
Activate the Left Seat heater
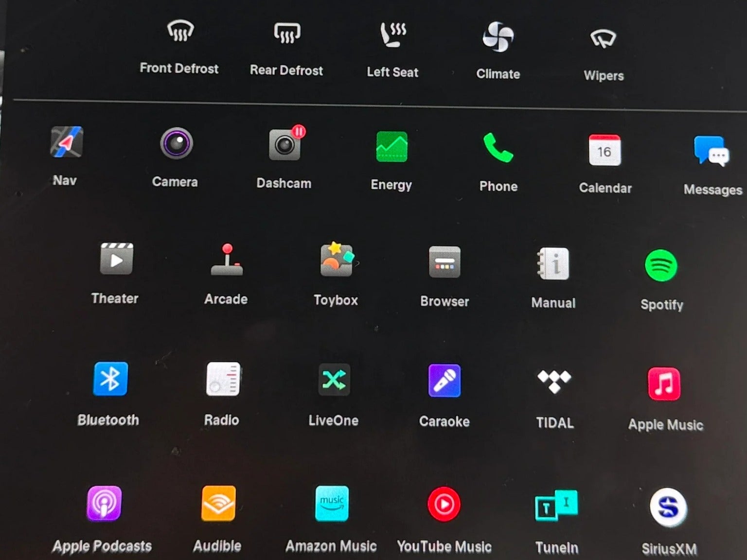(x=393, y=35)
